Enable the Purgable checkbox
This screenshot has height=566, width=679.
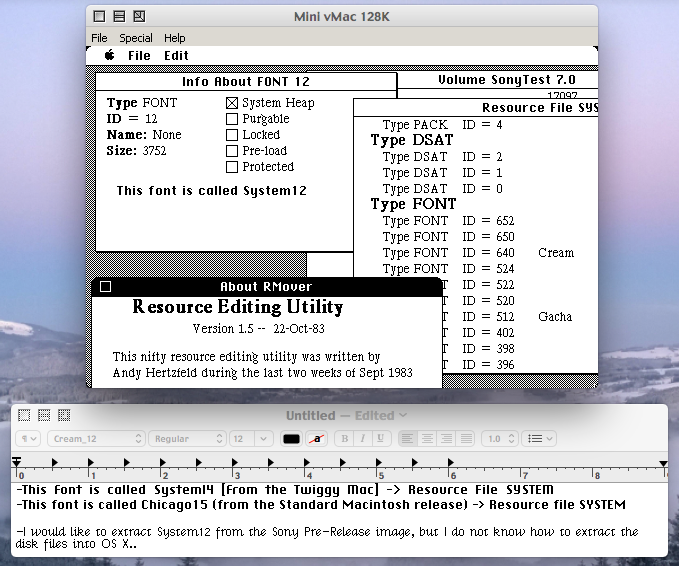point(232,119)
